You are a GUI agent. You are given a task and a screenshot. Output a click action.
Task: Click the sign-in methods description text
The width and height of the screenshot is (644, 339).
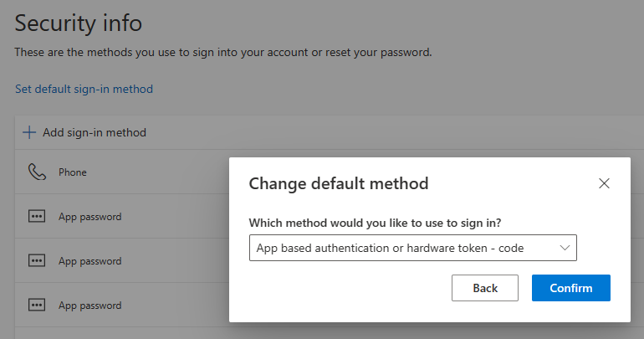coord(222,52)
